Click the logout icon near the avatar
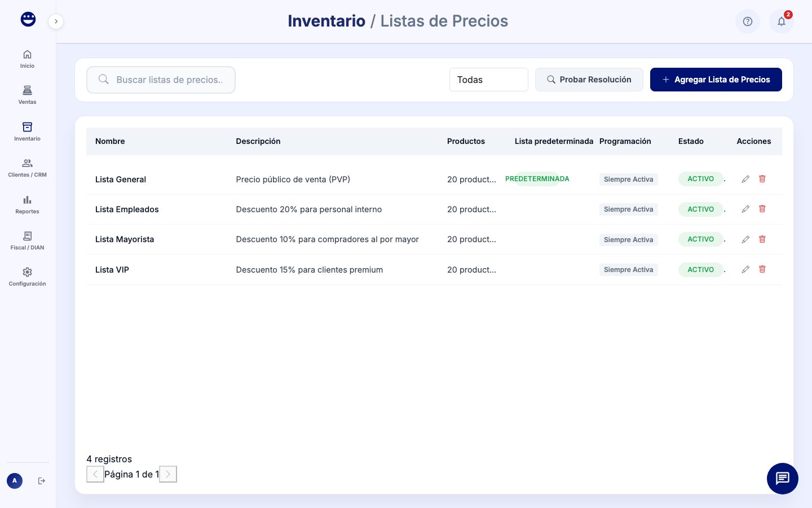This screenshot has width=812, height=508. (x=42, y=480)
